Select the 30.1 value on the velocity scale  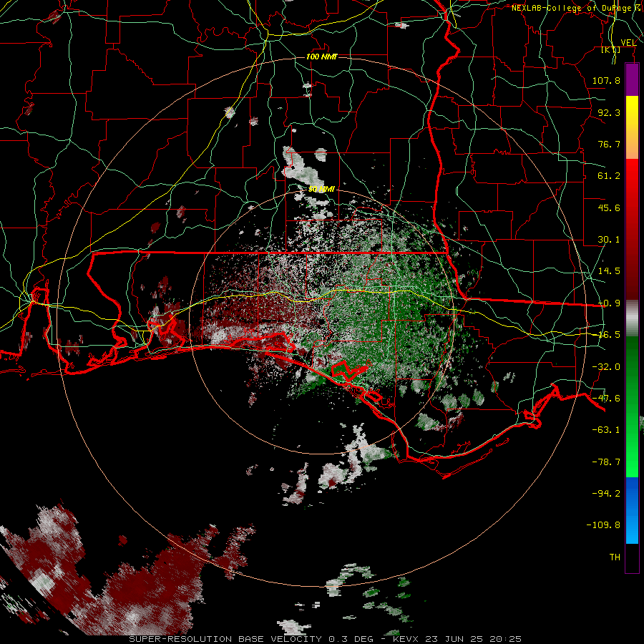point(609,240)
